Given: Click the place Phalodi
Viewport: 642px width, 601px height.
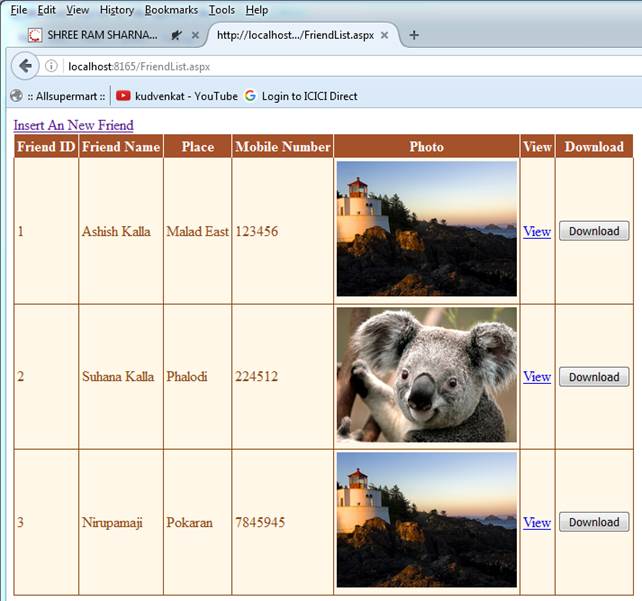Looking at the screenshot, I should pyautogui.click(x=187, y=377).
